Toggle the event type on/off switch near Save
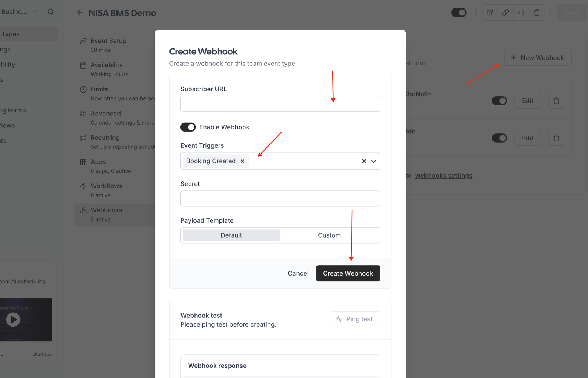 click(x=459, y=12)
